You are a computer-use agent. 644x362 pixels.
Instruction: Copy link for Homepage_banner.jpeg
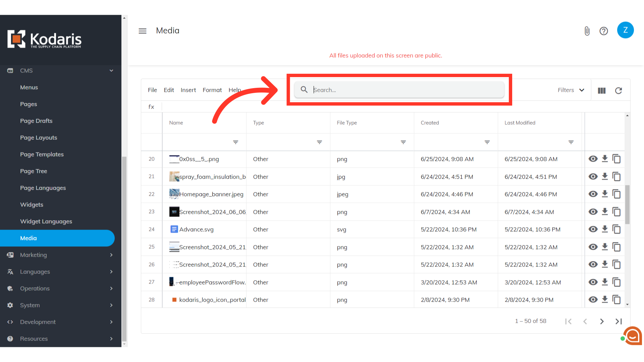616,194
